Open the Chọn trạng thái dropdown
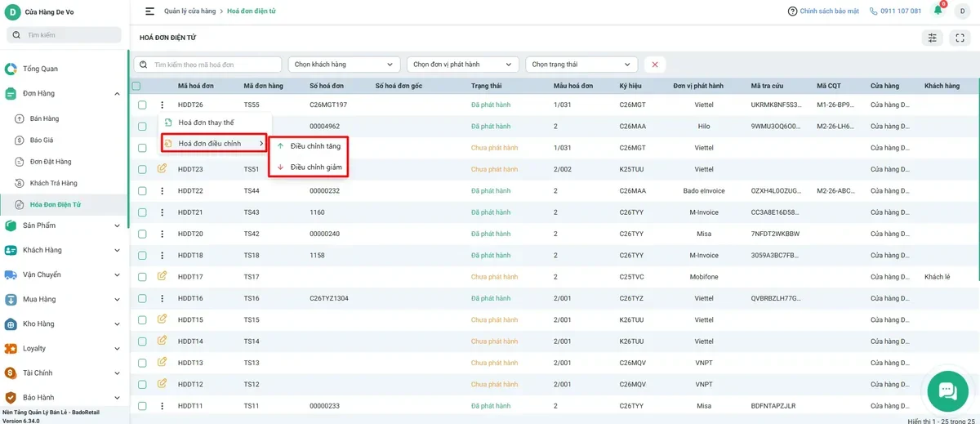Image resolution: width=980 pixels, height=424 pixels. [x=581, y=65]
